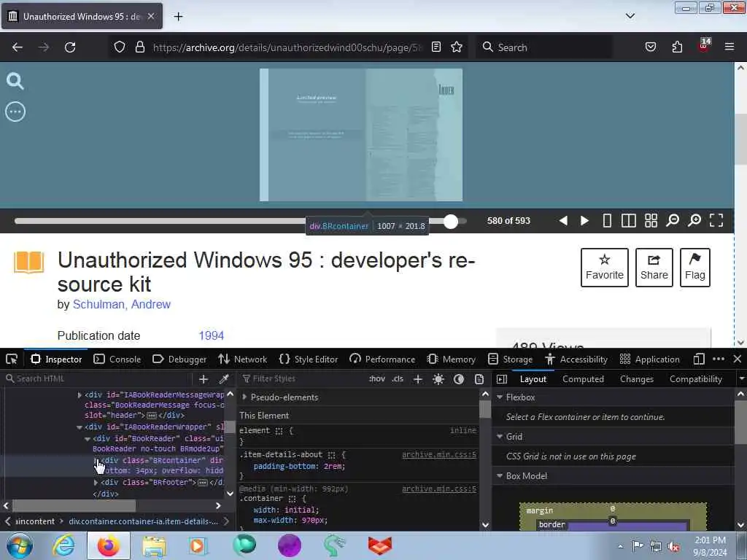Close the developer tools panel
The image size is (747, 560).
[x=738, y=359]
